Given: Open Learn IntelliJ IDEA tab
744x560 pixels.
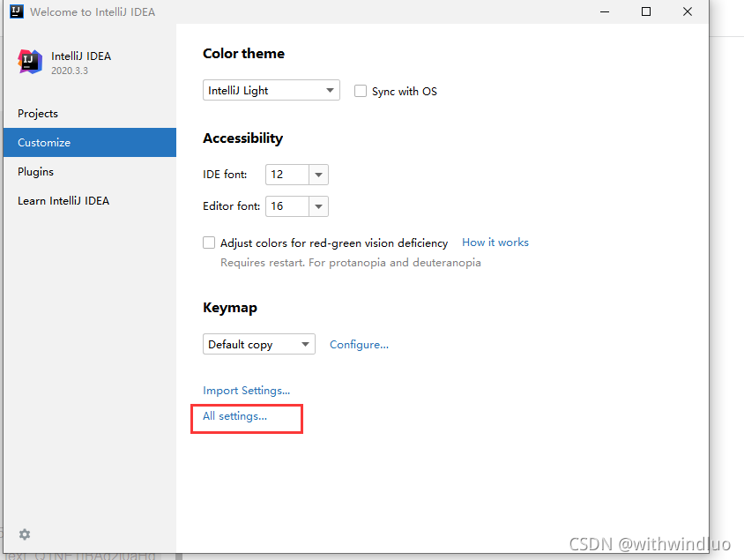Looking at the screenshot, I should pos(90,201).
